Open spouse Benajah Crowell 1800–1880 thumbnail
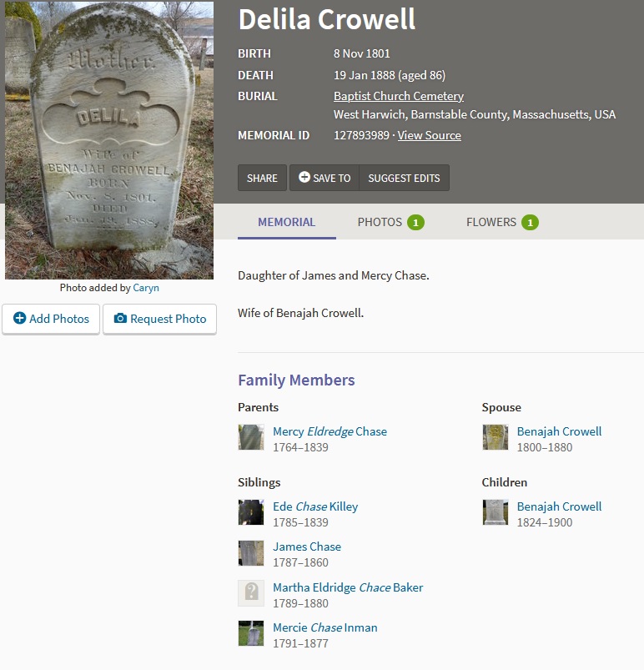644x670 pixels. click(496, 437)
